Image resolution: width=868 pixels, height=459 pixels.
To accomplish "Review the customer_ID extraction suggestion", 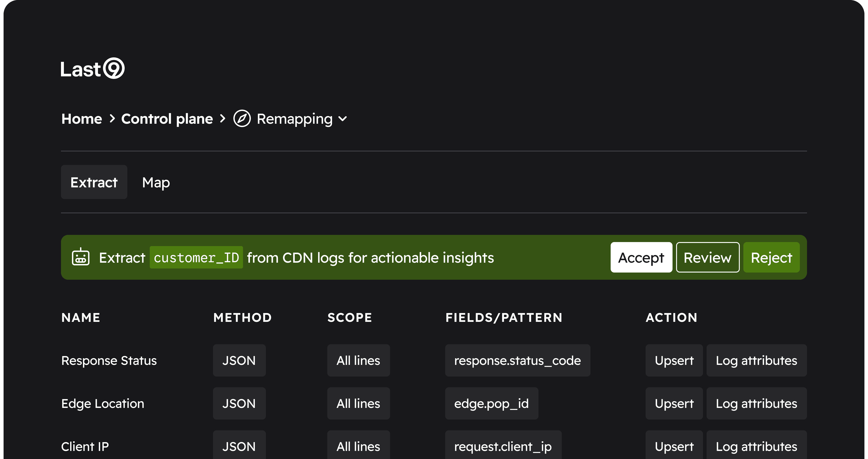I will 707,258.
